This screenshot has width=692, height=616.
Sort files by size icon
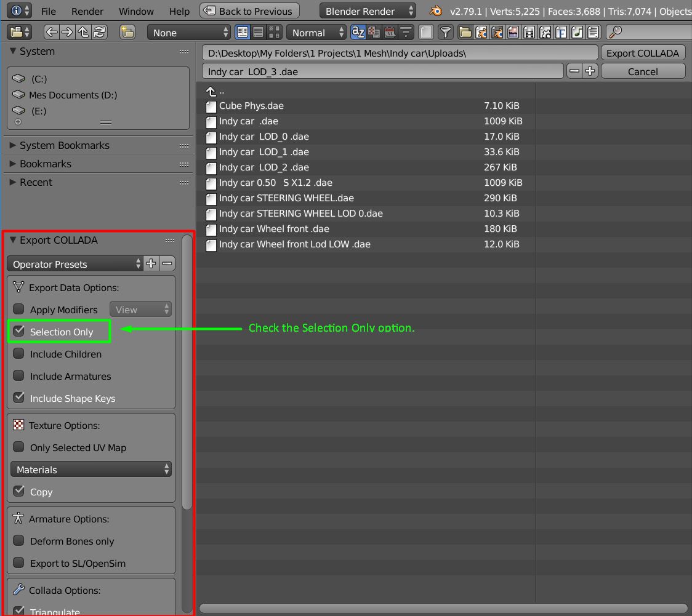click(x=406, y=32)
